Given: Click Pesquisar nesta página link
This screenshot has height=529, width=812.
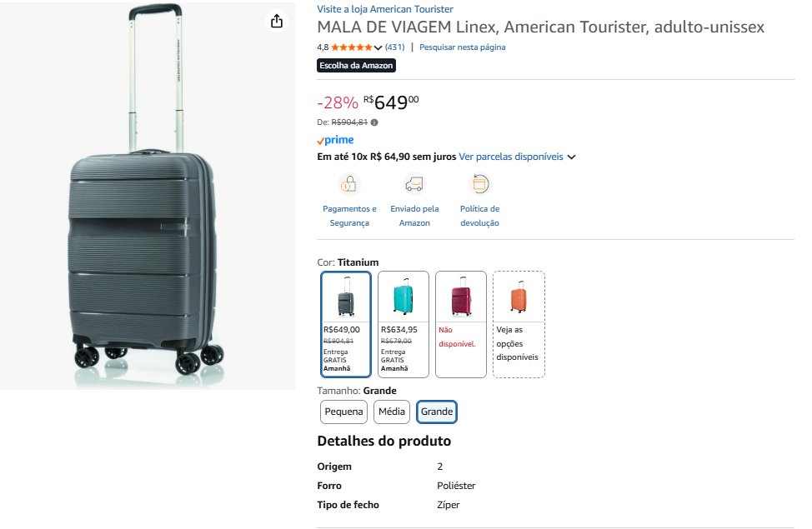Looking at the screenshot, I should tap(462, 47).
